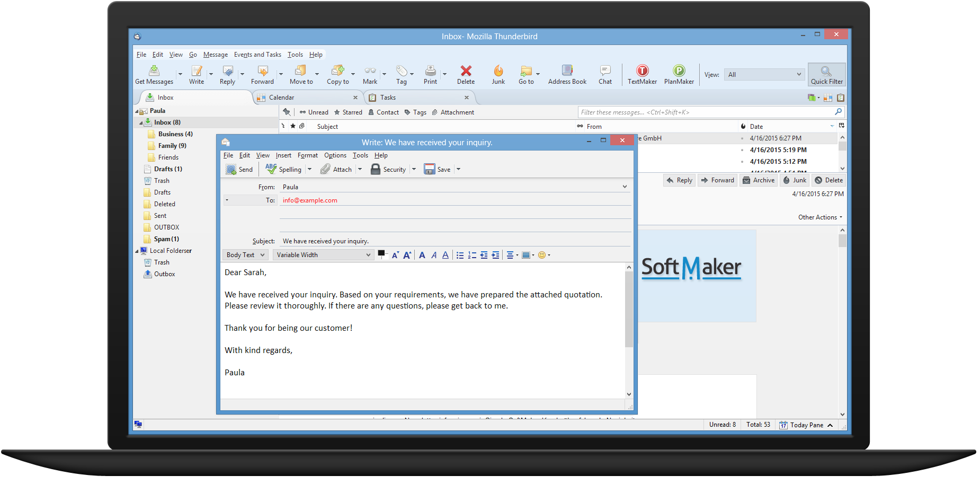Screen dimensions: 980x493
Task: Toggle the Contact quick filter
Action: coord(384,112)
